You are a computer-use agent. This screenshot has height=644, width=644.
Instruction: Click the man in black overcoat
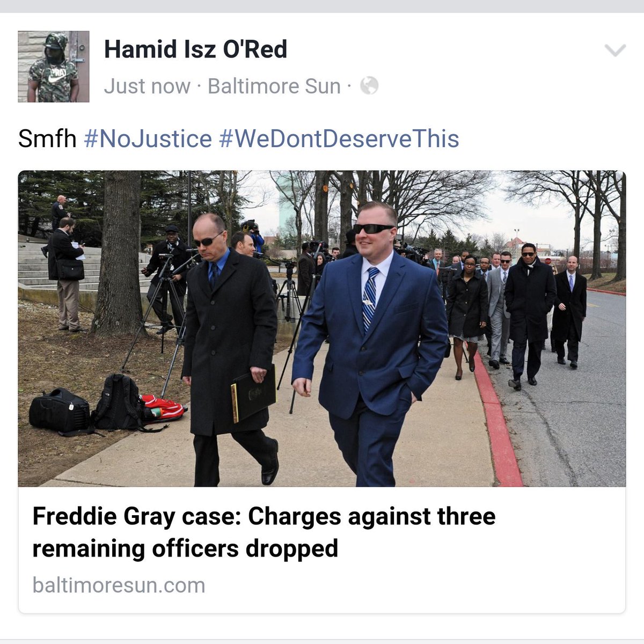[231, 349]
